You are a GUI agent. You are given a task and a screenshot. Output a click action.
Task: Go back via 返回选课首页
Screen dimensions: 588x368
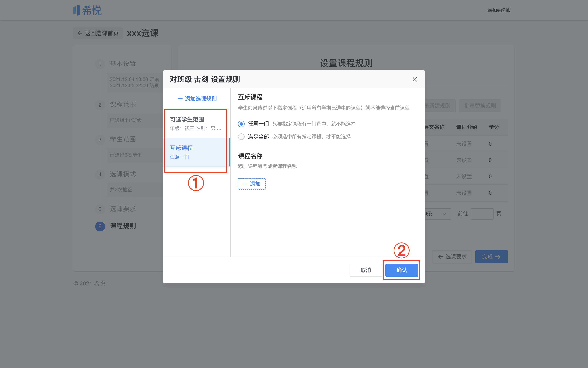tap(98, 33)
